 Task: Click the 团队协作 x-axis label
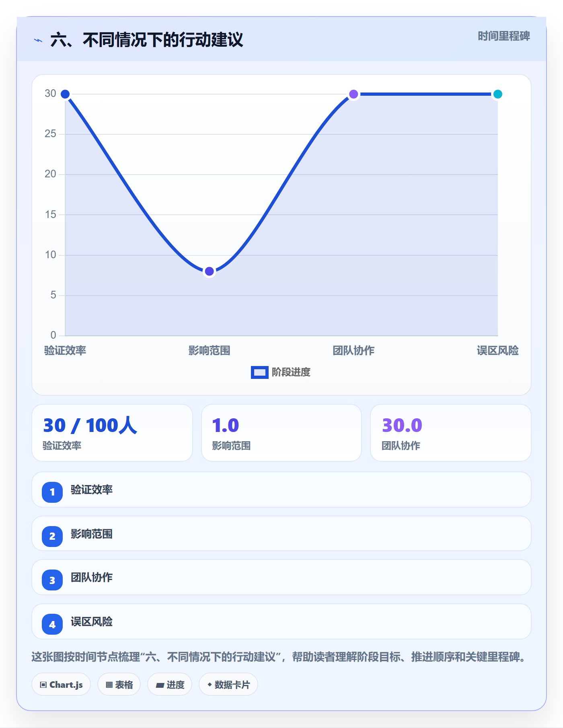click(353, 351)
